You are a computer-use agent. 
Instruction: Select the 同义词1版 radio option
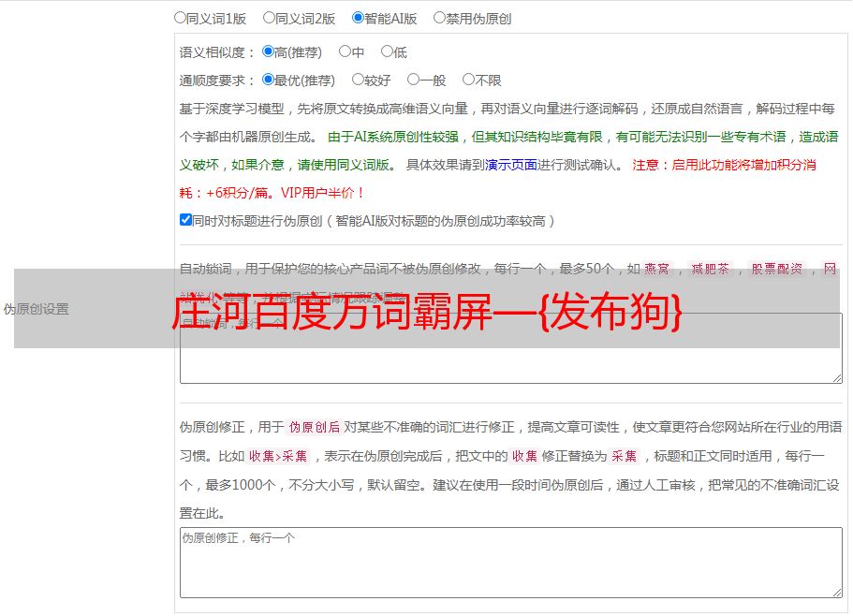click(x=180, y=18)
